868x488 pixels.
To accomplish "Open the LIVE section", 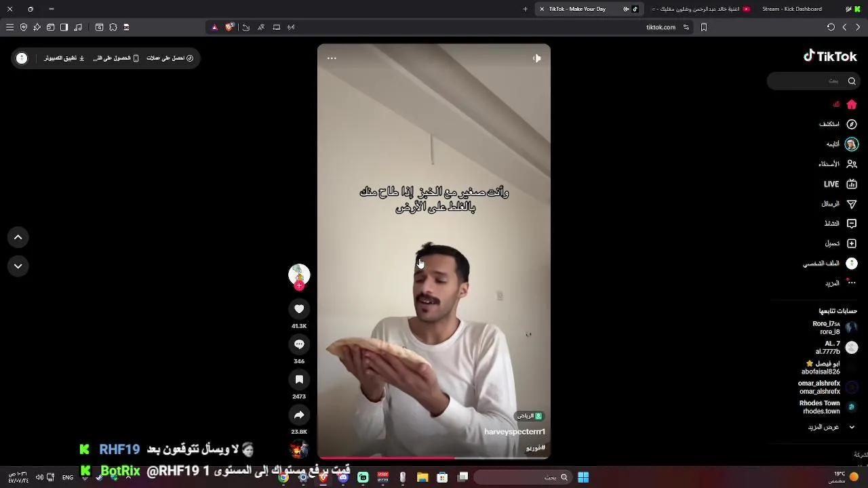I will pyautogui.click(x=840, y=184).
